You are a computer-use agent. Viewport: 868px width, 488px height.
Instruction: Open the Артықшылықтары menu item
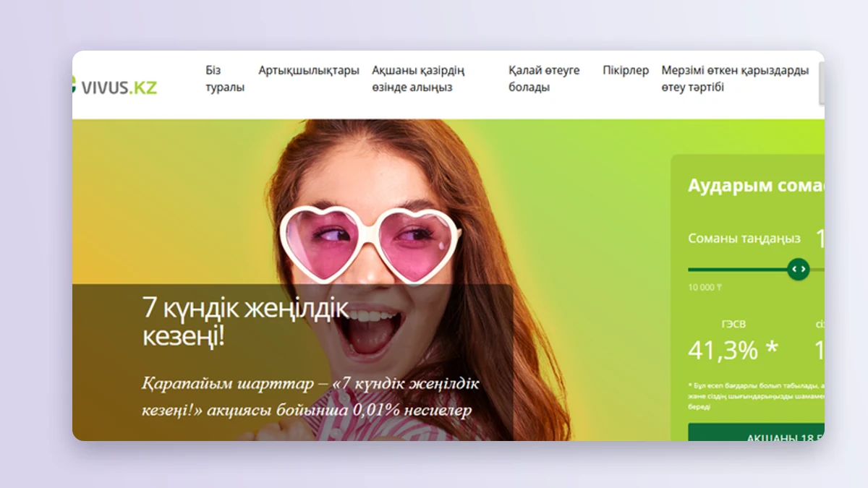tap(309, 70)
